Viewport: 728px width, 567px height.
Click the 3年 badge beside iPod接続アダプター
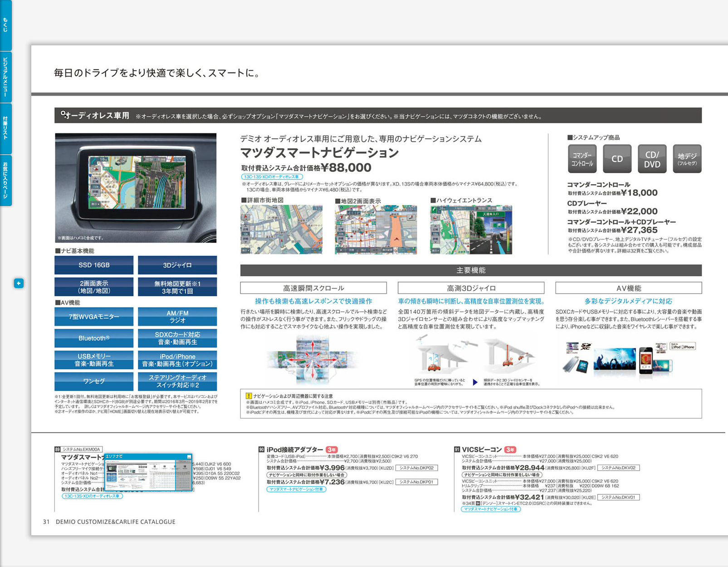tap(332, 450)
